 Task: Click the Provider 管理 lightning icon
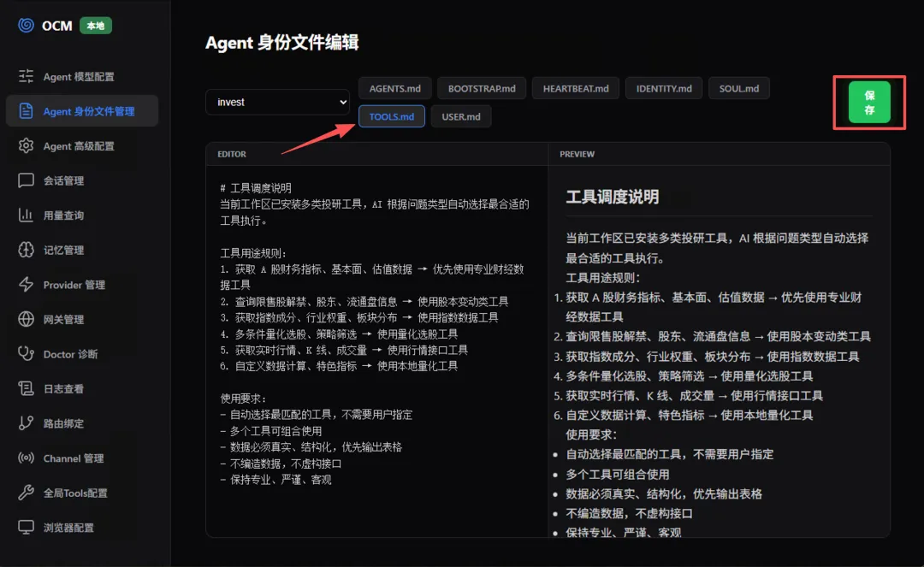(x=26, y=285)
